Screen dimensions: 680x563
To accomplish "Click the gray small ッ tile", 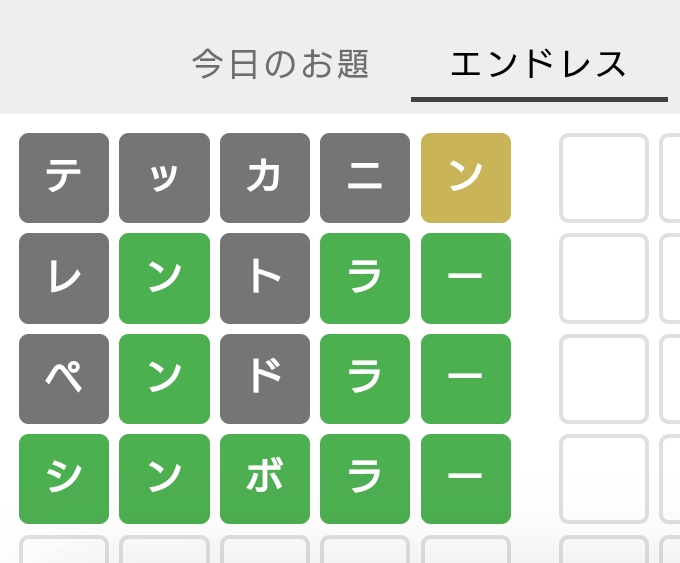I will click(x=164, y=178).
